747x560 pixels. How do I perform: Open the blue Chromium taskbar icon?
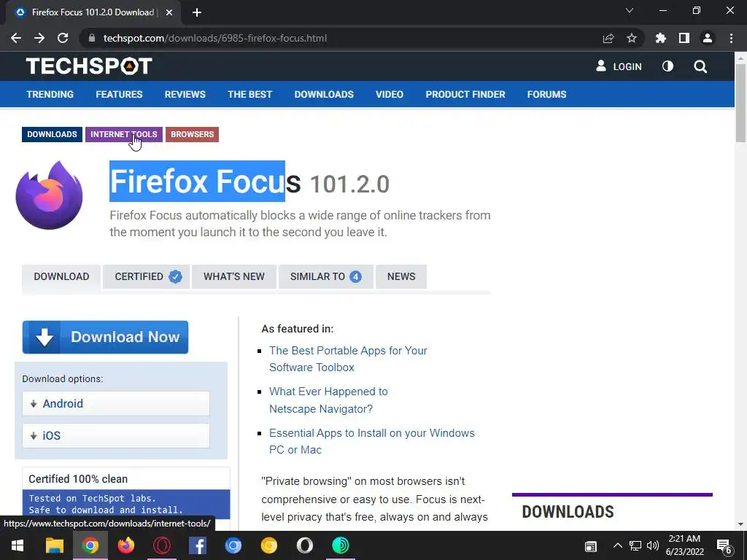pos(233,545)
